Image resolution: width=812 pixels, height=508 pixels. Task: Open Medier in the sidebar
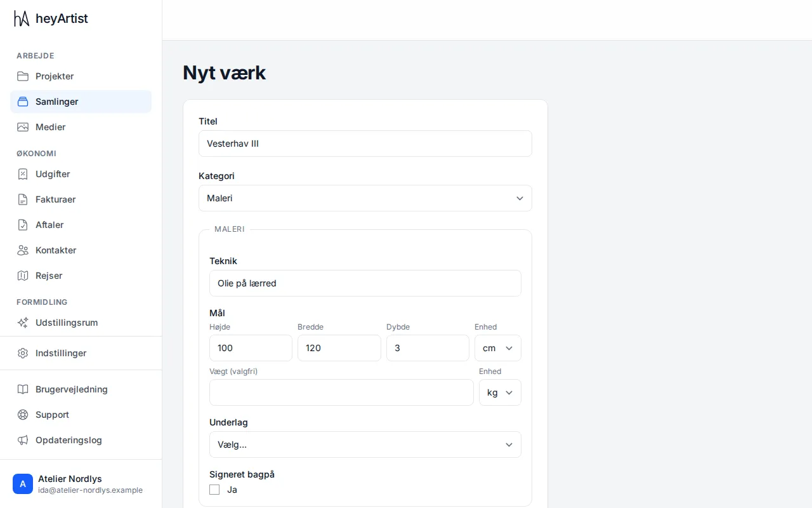click(81, 127)
